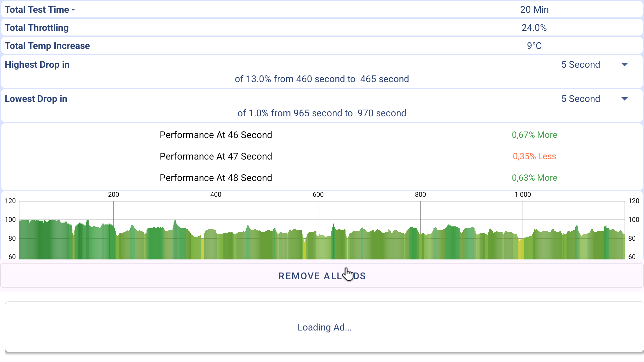This screenshot has width=644, height=362.
Task: Open the Lowest Drop interval dropdown arrow
Action: coord(624,99)
